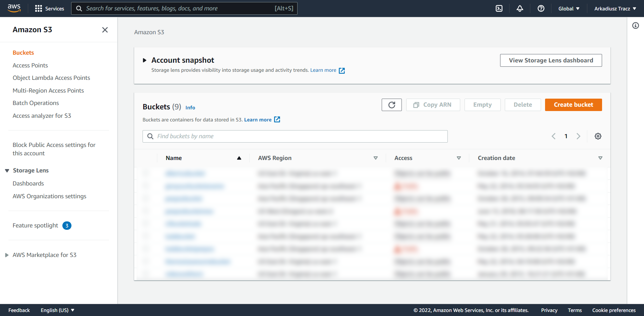This screenshot has width=644, height=316.
Task: Open Block Public Access settings for this account
Action: coord(54,149)
